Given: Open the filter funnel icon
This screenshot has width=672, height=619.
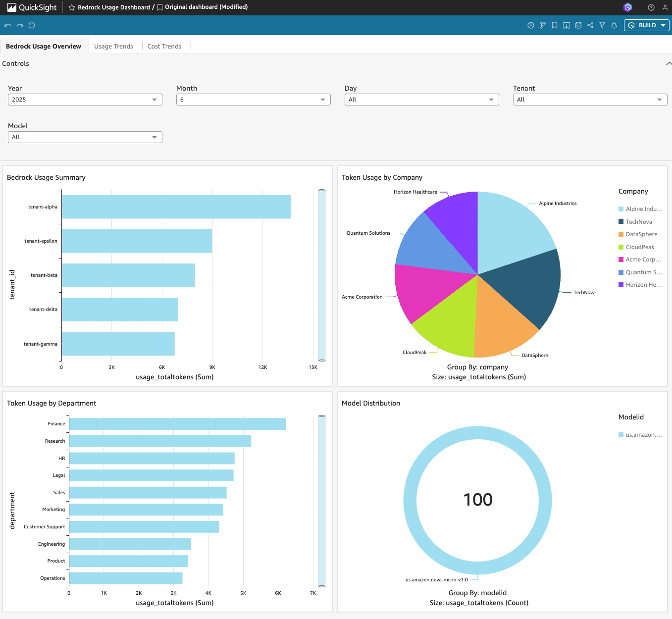Looking at the screenshot, I should tap(602, 25).
